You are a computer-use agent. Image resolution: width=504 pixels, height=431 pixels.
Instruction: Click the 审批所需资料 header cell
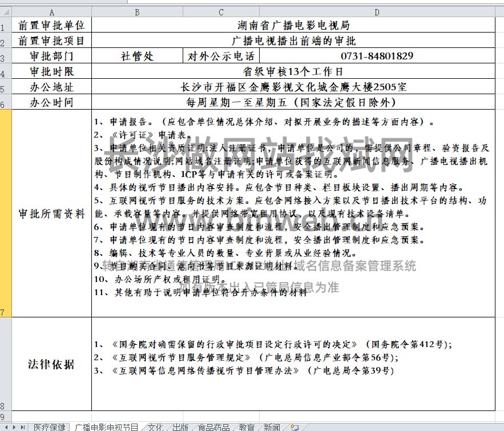coord(51,214)
